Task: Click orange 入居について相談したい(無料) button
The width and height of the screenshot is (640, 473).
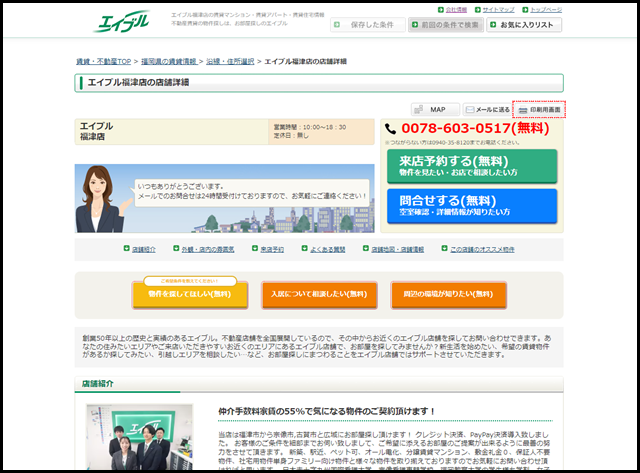Action: tap(319, 294)
